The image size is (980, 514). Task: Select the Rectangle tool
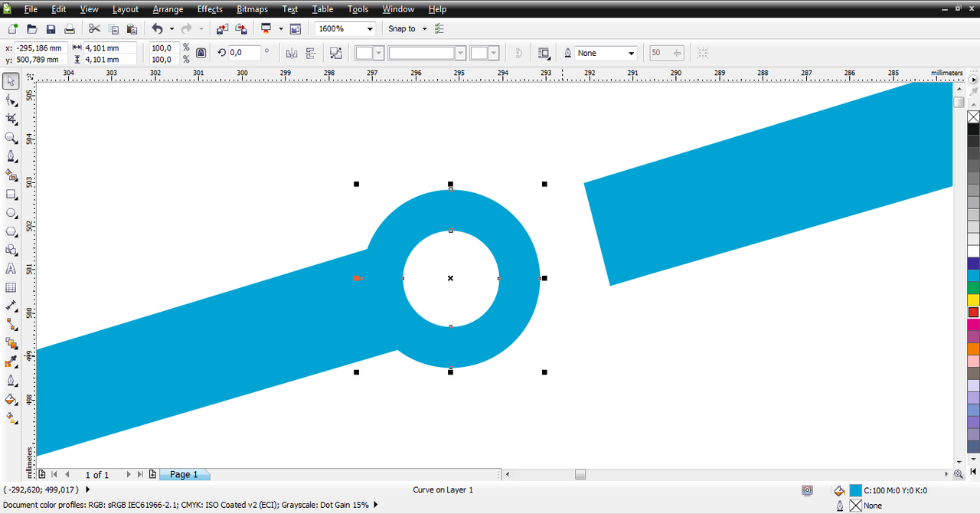tap(11, 195)
